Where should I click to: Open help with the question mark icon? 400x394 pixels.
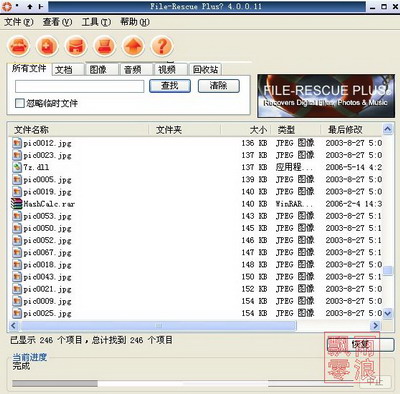click(x=162, y=46)
